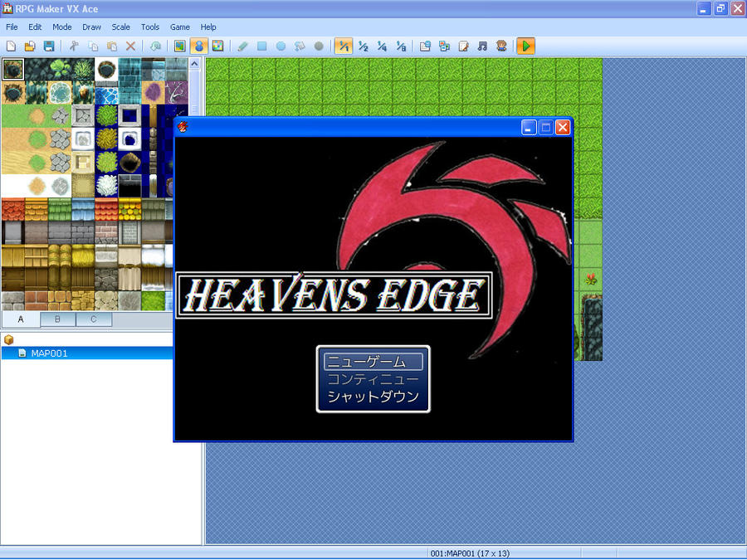
Task: Switch to Event editing mode
Action: (198, 46)
